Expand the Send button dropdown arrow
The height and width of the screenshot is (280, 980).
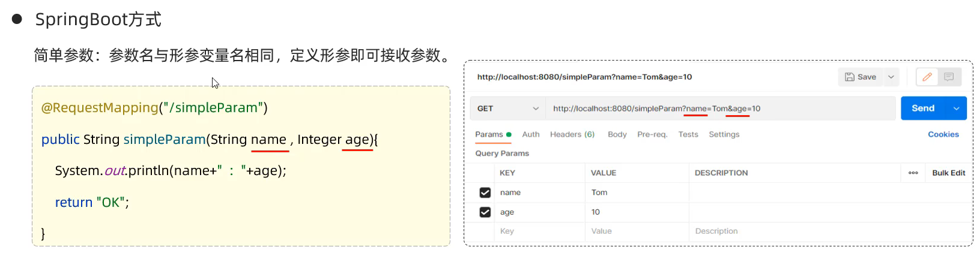[x=956, y=109]
